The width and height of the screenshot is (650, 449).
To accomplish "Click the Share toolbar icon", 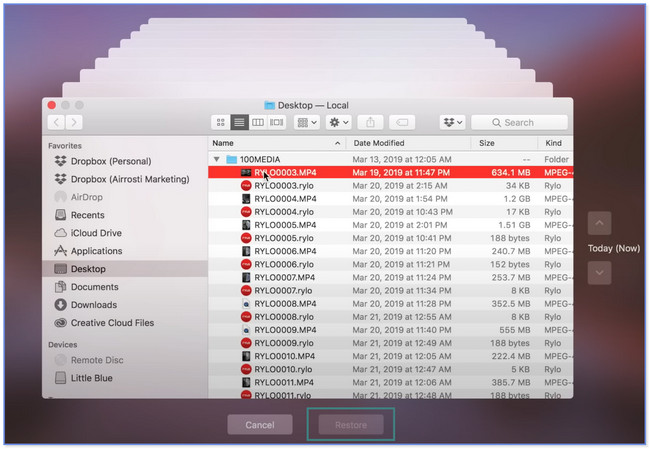I will (370, 122).
